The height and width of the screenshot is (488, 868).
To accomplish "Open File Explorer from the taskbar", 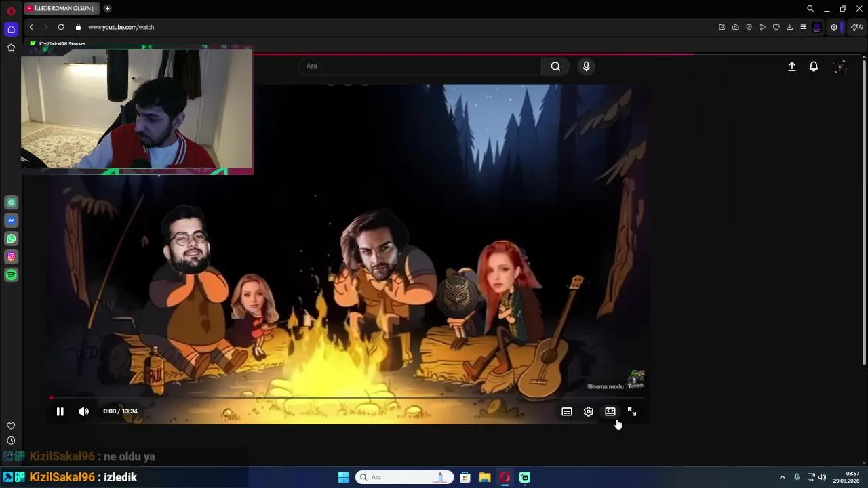I will point(485,477).
